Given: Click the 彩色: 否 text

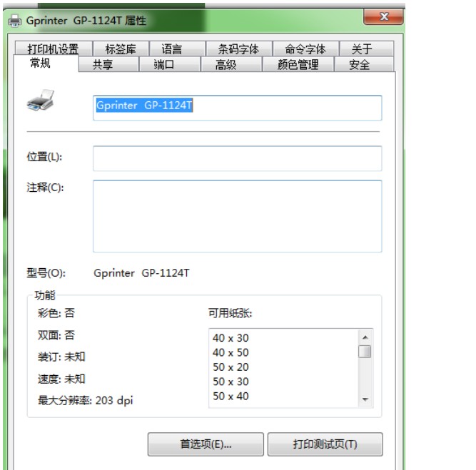Looking at the screenshot, I should coord(56,313).
